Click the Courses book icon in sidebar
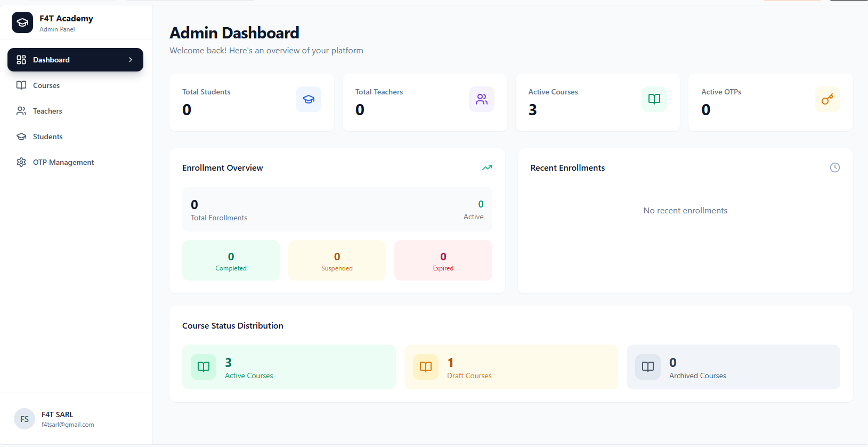This screenshot has height=447, width=868. tap(21, 85)
